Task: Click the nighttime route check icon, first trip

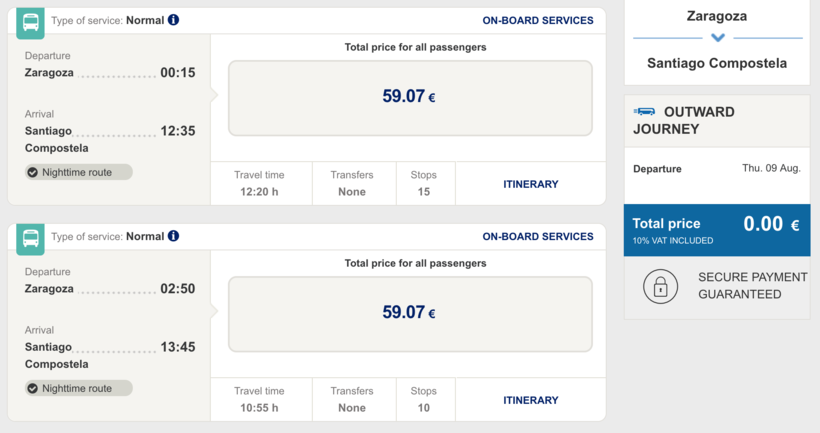Action: tap(33, 172)
